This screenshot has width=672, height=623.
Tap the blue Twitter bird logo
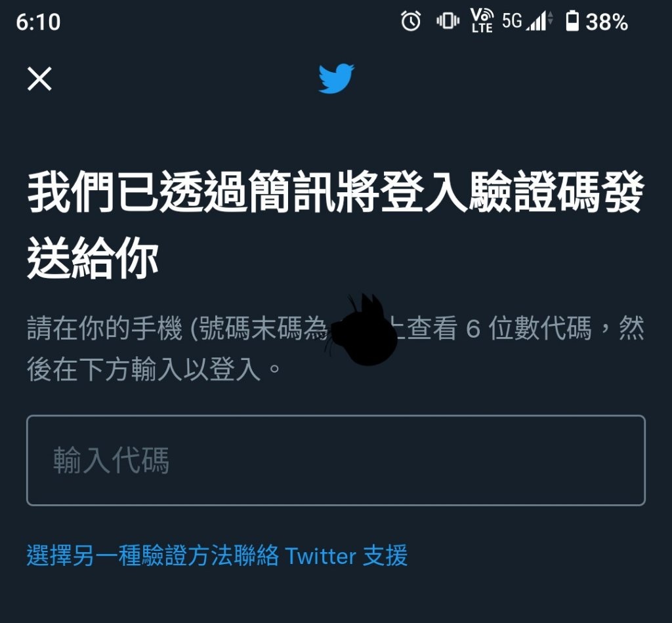coord(337,78)
